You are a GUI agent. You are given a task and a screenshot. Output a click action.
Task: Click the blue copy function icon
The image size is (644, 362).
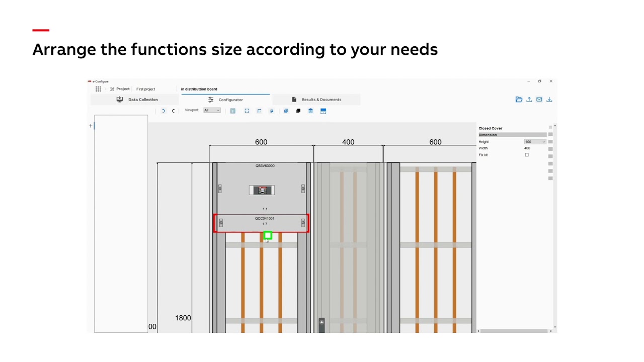(x=286, y=111)
